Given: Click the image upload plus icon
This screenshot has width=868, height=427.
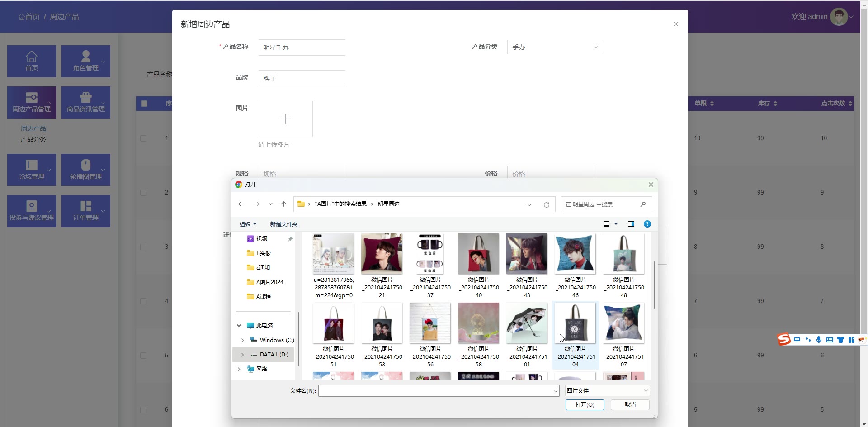Looking at the screenshot, I should (286, 119).
